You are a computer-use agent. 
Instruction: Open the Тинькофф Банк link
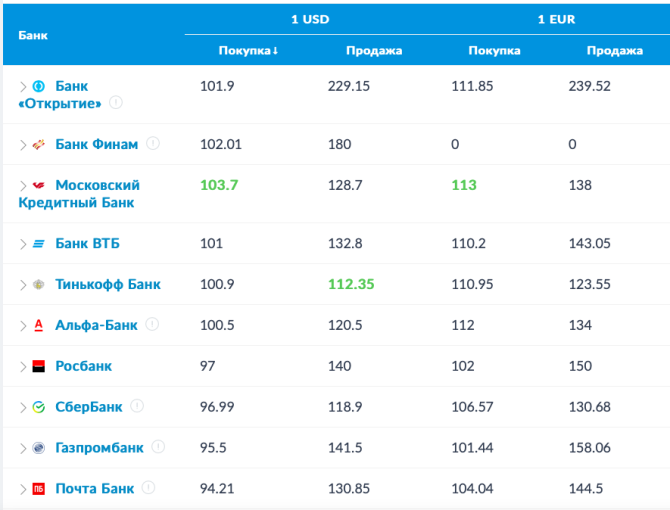107,284
